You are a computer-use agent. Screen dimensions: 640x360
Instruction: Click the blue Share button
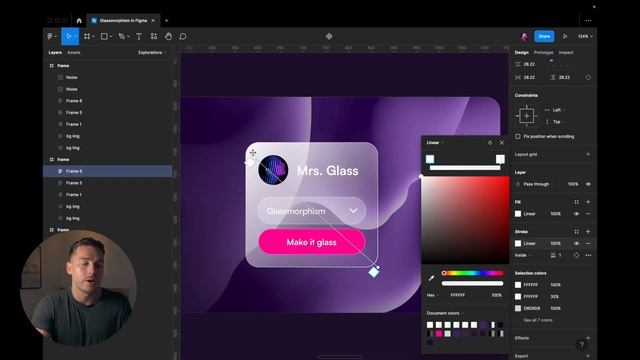(x=544, y=36)
